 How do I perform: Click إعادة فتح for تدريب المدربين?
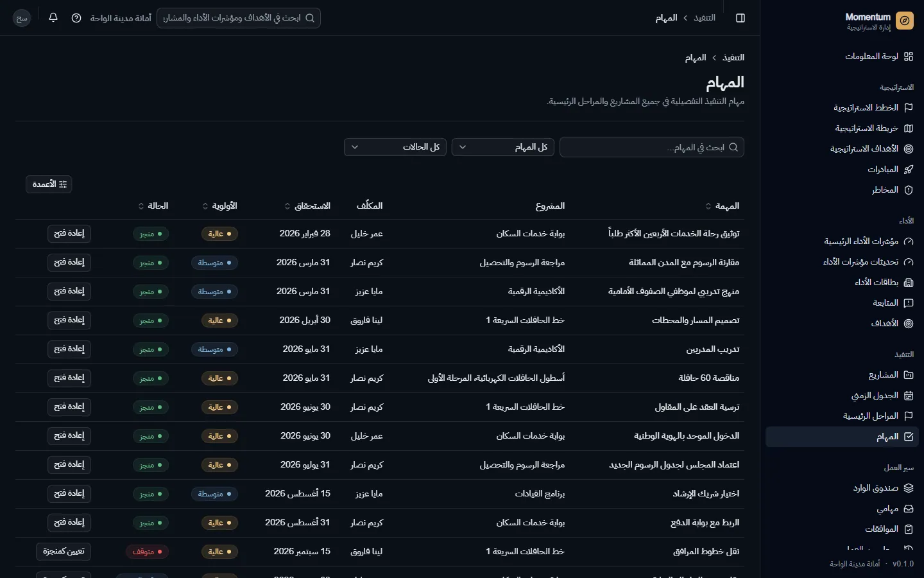click(x=69, y=349)
